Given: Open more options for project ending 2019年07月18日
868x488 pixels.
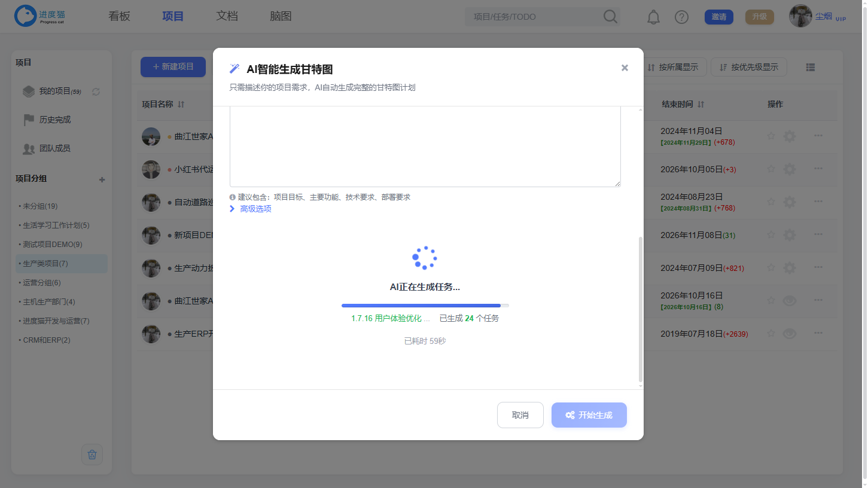Looking at the screenshot, I should pos(818,334).
